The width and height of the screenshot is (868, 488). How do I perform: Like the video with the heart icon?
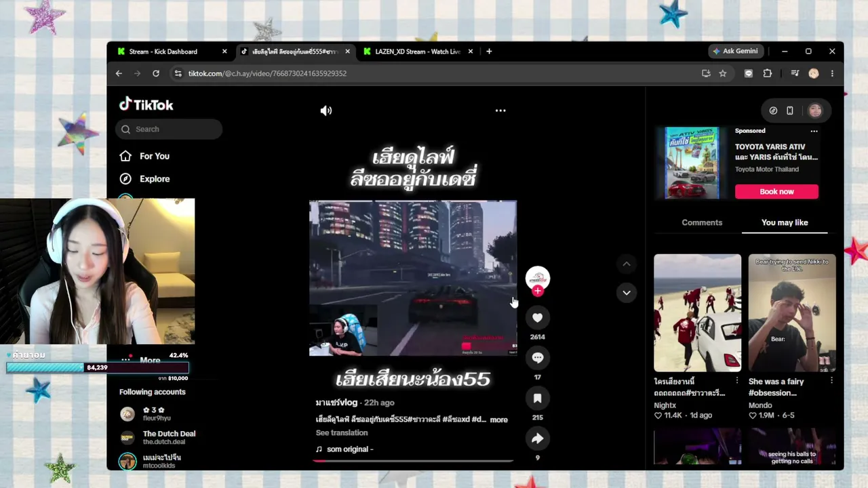click(x=537, y=318)
